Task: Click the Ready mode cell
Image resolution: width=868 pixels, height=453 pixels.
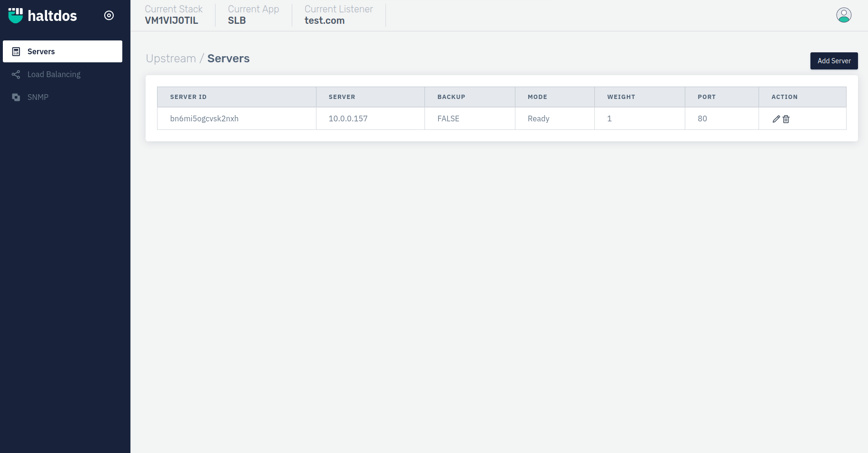Action: coord(554,118)
